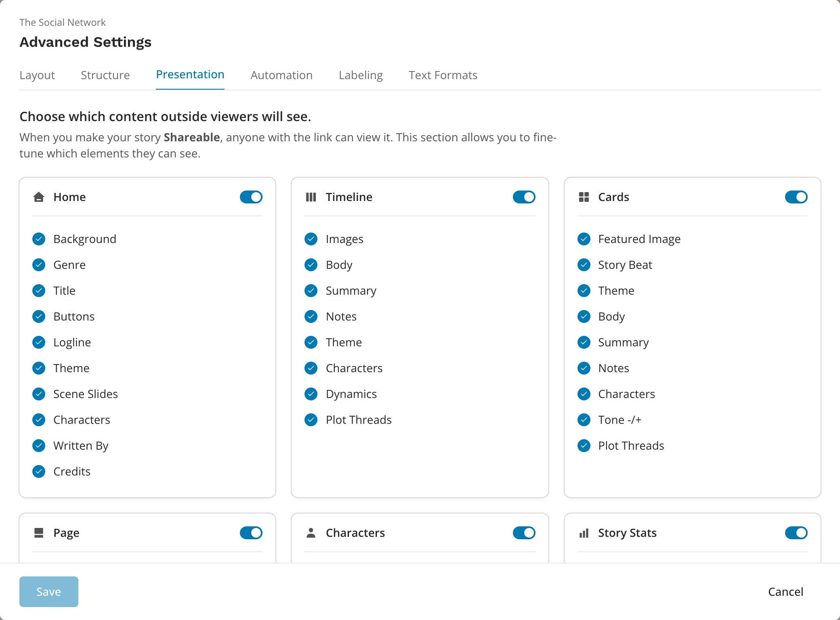Screen dimensions: 840x620
Task: Uncheck Dynamics in the Timeline card
Action: click(x=311, y=394)
